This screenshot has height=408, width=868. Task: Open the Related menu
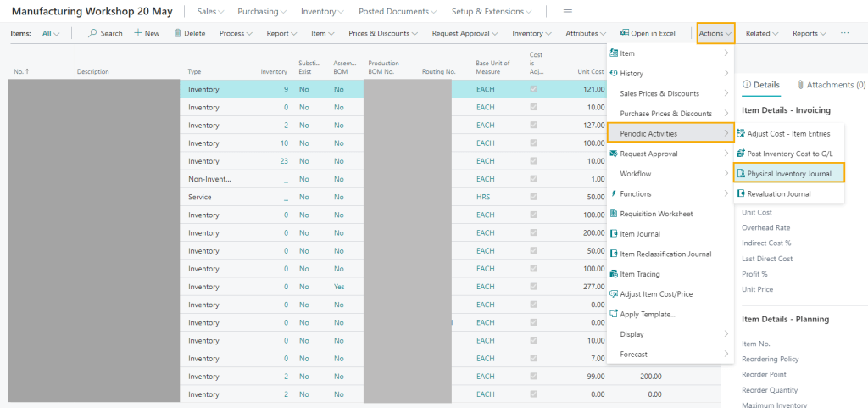pos(762,33)
